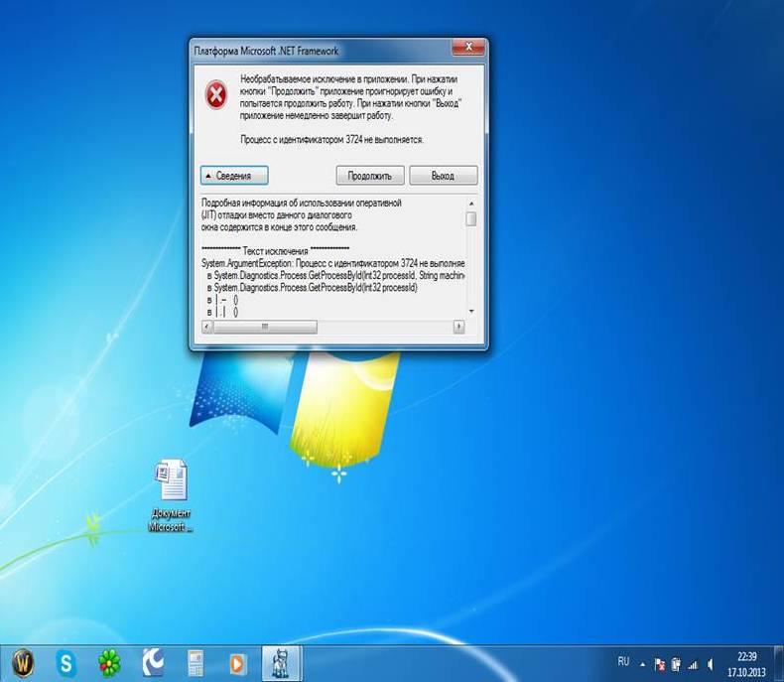Close the .NET Framework error dialog
The height and width of the screenshot is (682, 784).
click(468, 48)
